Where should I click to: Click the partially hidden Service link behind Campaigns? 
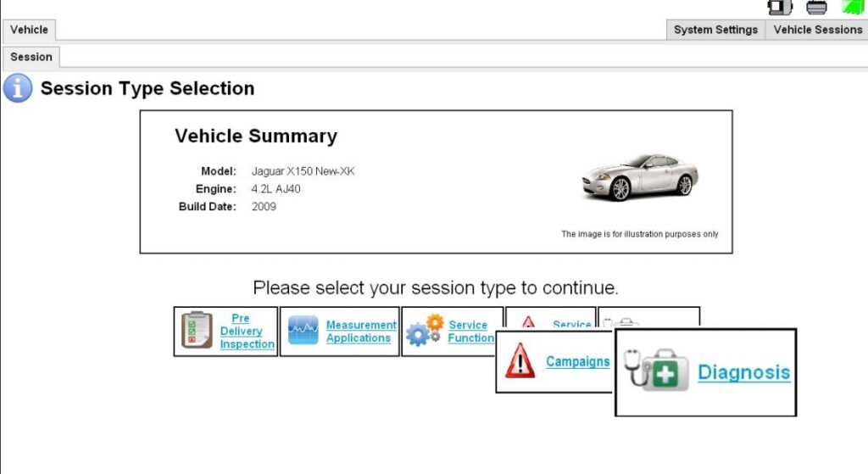pyautogui.click(x=571, y=324)
